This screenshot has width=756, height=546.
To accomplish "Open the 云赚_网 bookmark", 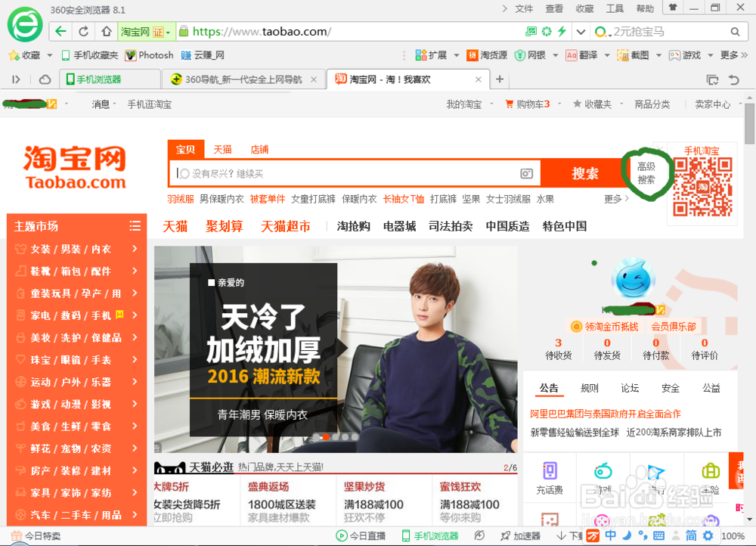I will pos(203,55).
